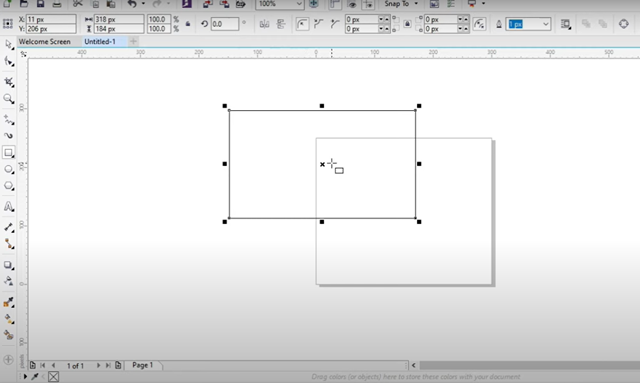Select the Page 1 tab
The width and height of the screenshot is (640, 383).
pyautogui.click(x=142, y=365)
